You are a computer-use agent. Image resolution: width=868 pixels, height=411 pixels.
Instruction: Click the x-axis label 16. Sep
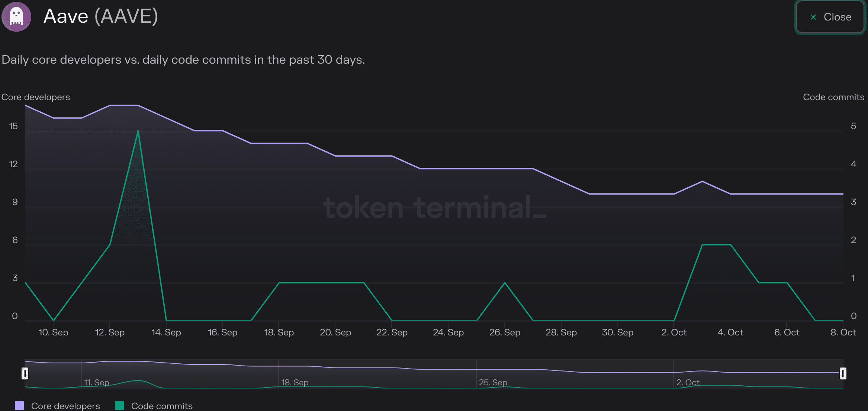coord(222,332)
